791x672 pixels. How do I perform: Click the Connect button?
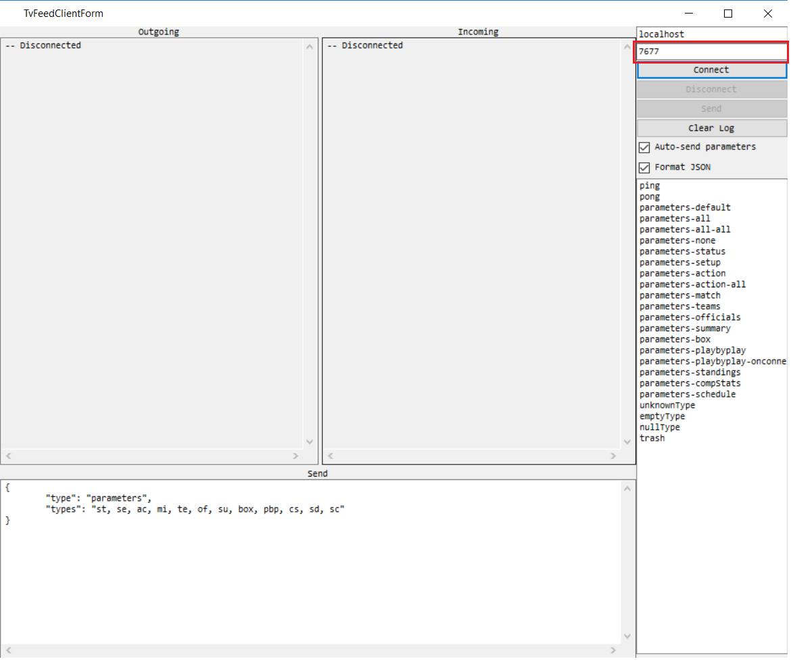click(711, 70)
